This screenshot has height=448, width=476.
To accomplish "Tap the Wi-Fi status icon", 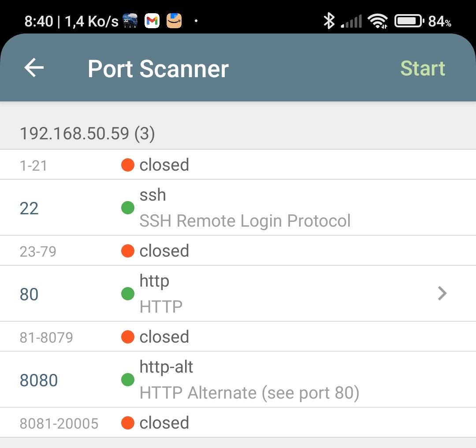I will 378,21.
